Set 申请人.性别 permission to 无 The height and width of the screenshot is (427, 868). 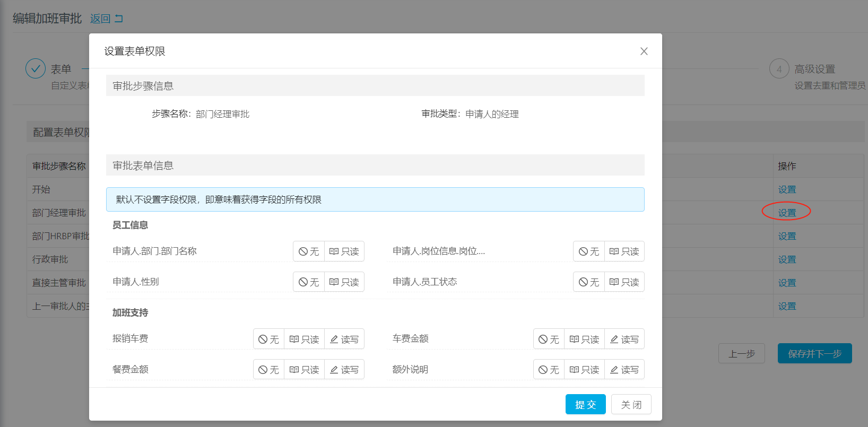click(309, 282)
